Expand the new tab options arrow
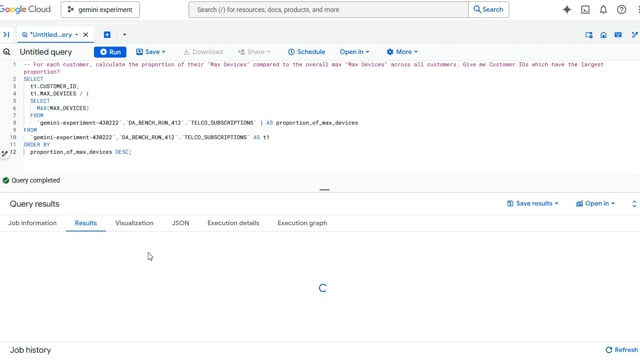Screen dimensions: 640x360 (124, 35)
